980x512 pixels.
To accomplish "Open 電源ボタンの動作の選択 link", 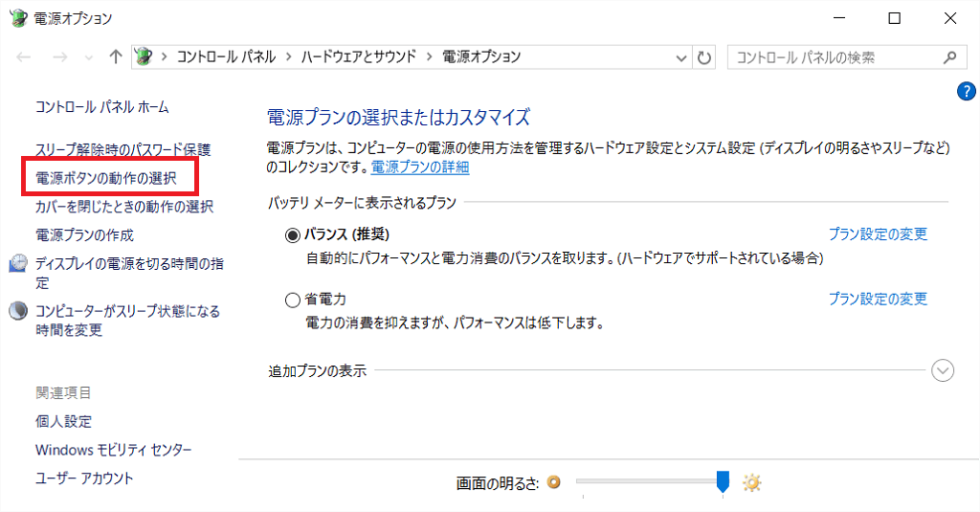I will click(x=105, y=178).
